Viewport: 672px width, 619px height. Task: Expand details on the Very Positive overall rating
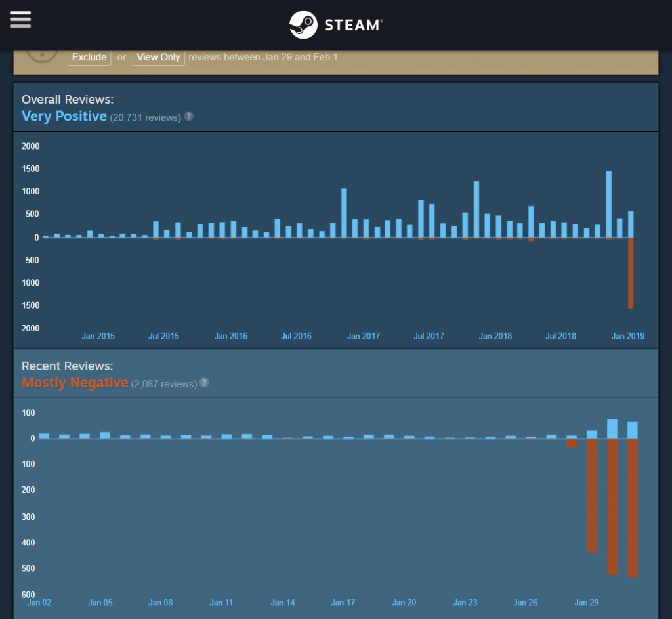pyautogui.click(x=64, y=116)
